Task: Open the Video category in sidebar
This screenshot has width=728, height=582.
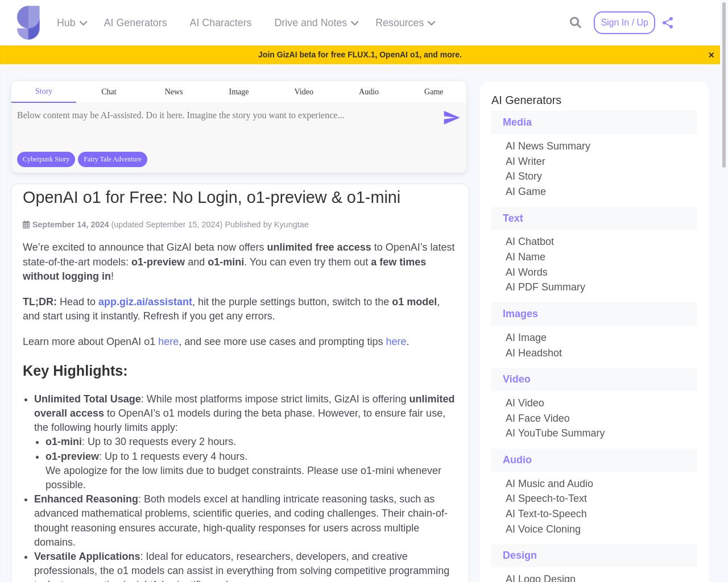Action: pos(594,379)
